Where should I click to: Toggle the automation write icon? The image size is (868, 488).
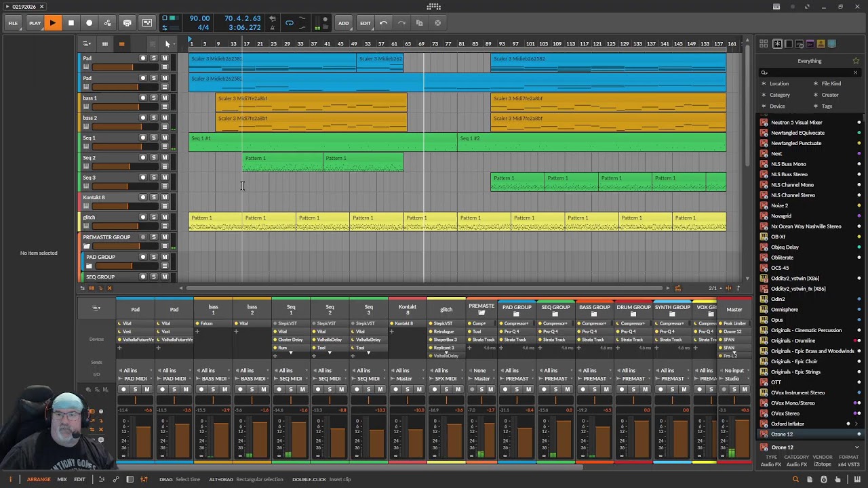point(107,23)
